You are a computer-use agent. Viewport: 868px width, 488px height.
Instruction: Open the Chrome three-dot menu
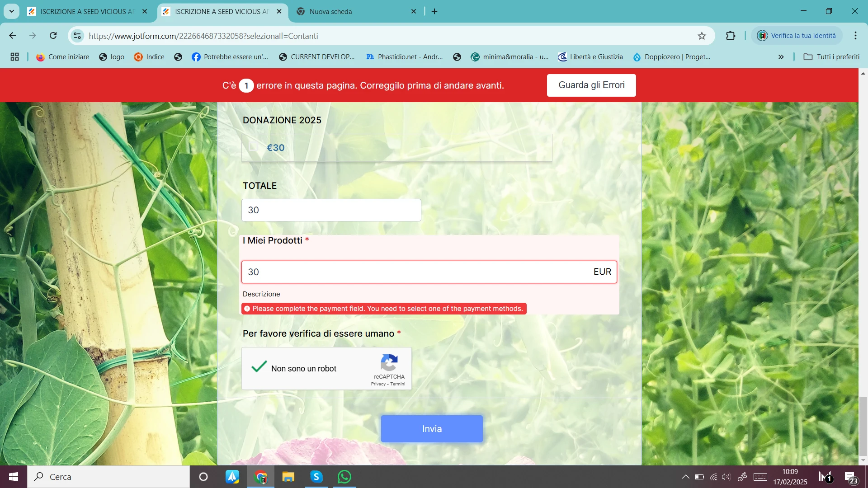[x=855, y=36]
